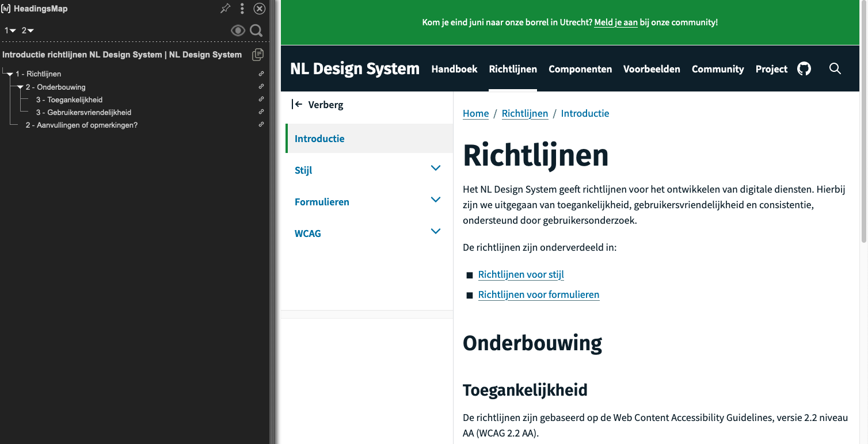The height and width of the screenshot is (444, 868).
Task: Expand the Stijl chevron in sidebar
Action: 436,168
